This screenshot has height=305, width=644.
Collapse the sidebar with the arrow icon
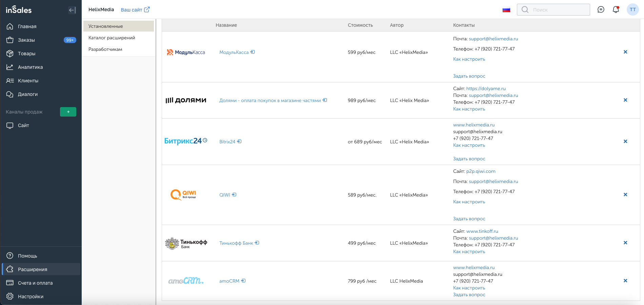coord(72,10)
